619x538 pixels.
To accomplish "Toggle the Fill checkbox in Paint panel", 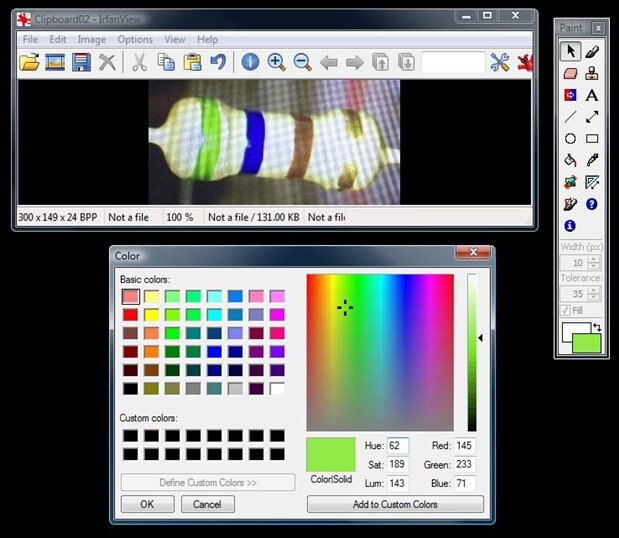I will (566, 310).
